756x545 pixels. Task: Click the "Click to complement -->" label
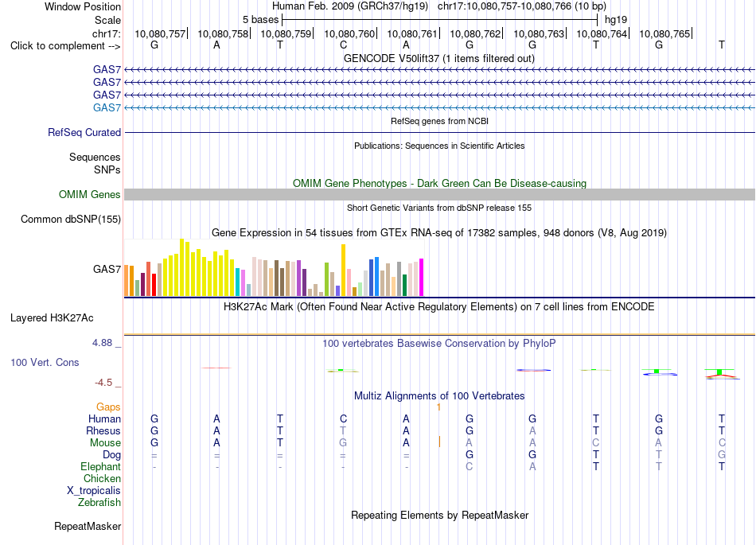[x=65, y=46]
